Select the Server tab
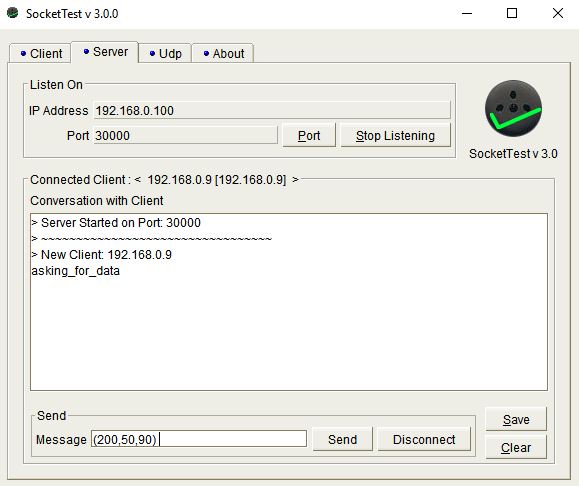This screenshot has width=579, height=486. pos(105,52)
